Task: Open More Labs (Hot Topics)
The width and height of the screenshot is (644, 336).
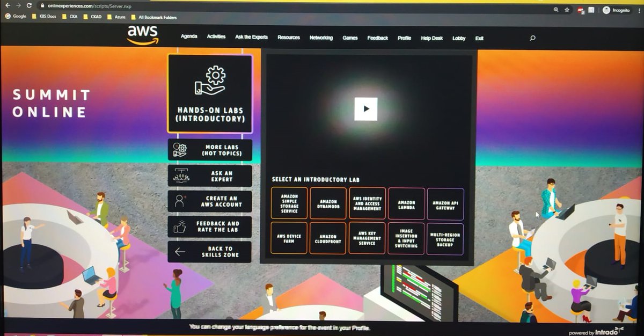Action: pos(210,150)
